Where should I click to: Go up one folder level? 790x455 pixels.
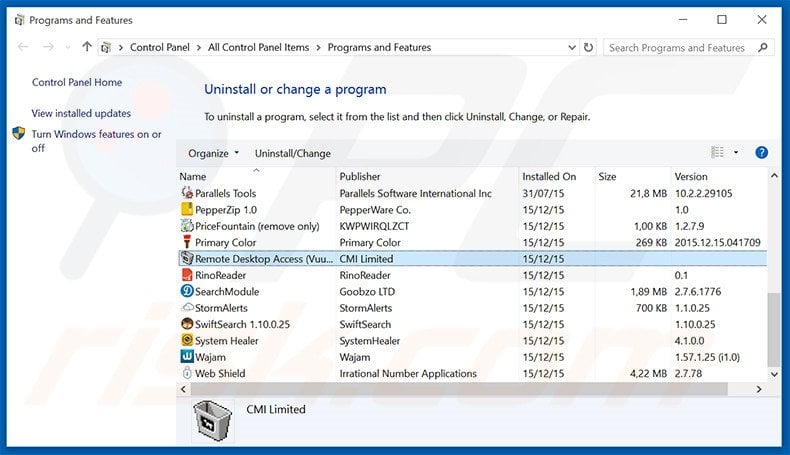point(87,47)
